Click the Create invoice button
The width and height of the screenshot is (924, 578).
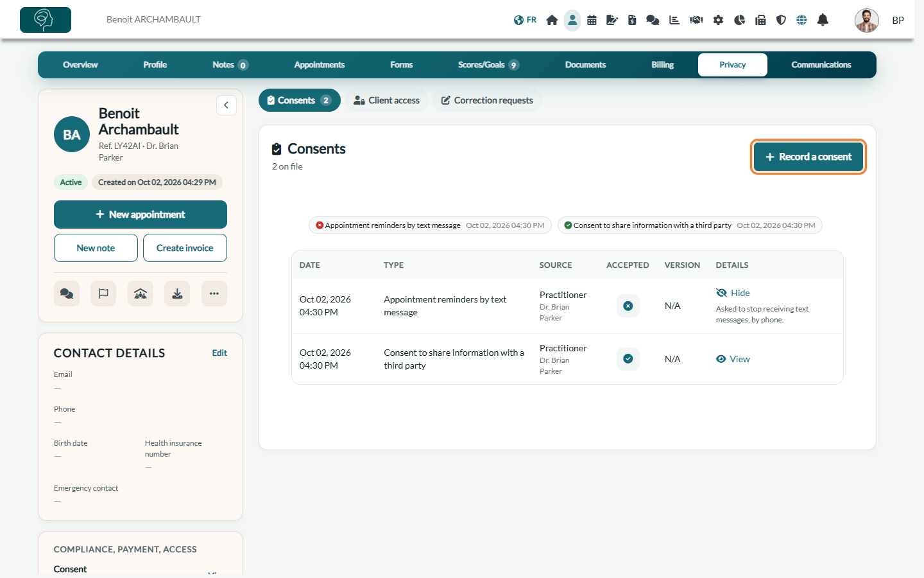tap(185, 248)
